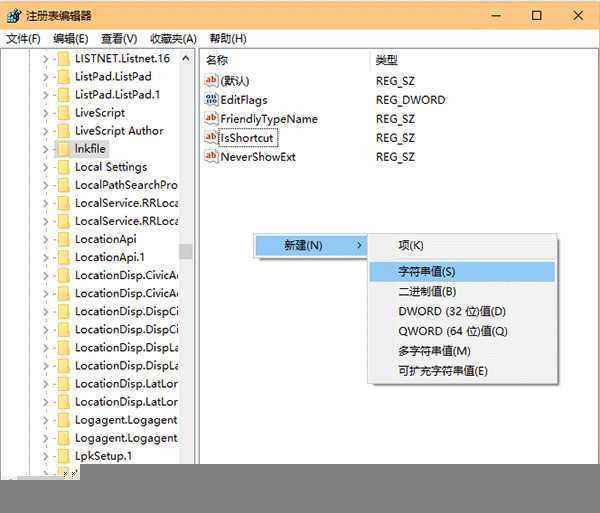Viewport: 600px width, 513px height.
Task: Click the folder icon of LiveScript
Action: [x=63, y=113]
